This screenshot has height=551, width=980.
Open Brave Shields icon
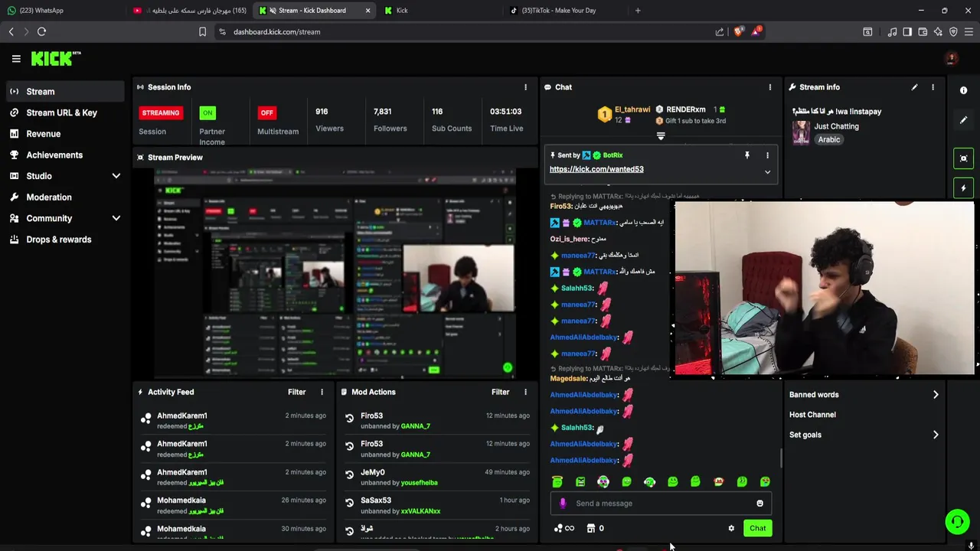(738, 31)
